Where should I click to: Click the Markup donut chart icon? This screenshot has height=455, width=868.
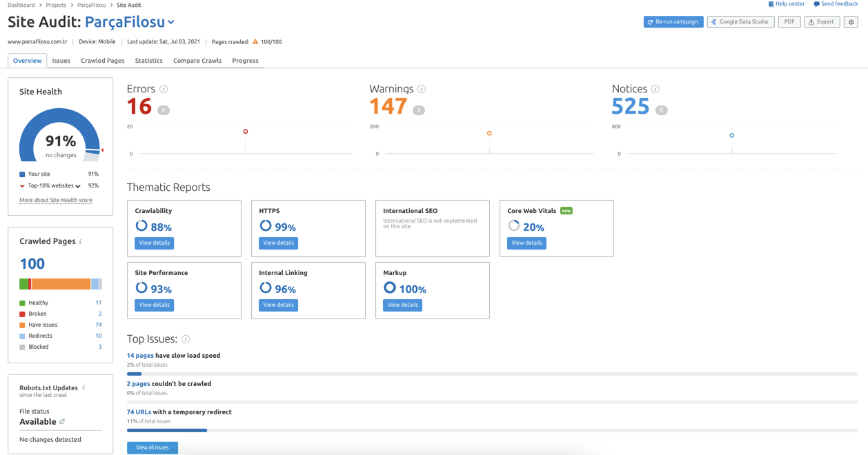(390, 288)
